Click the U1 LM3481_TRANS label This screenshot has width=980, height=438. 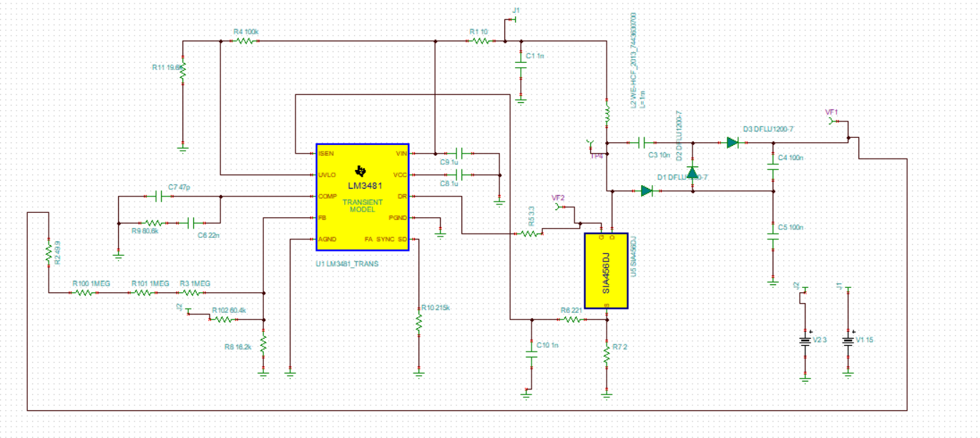(348, 264)
